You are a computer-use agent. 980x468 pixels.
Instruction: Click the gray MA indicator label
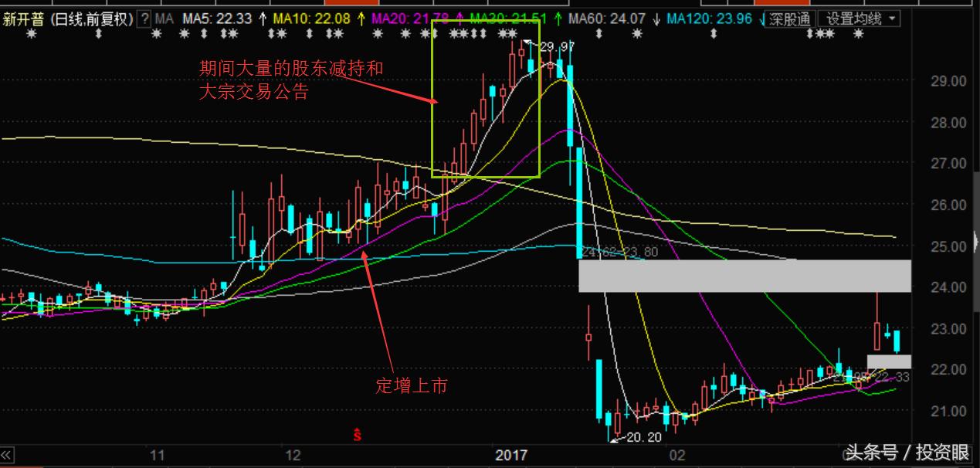[164, 19]
